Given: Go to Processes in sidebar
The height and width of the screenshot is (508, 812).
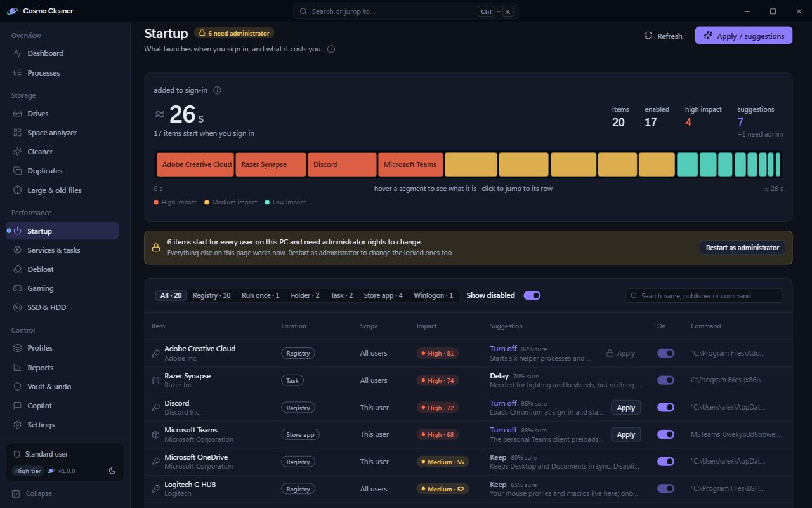Looking at the screenshot, I should [x=62, y=73].
